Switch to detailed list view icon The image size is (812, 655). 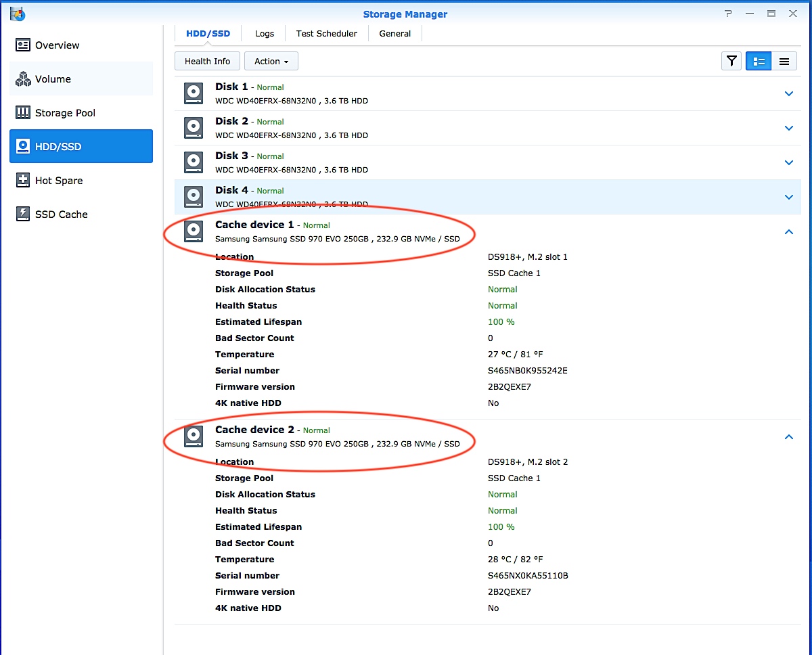(x=759, y=62)
